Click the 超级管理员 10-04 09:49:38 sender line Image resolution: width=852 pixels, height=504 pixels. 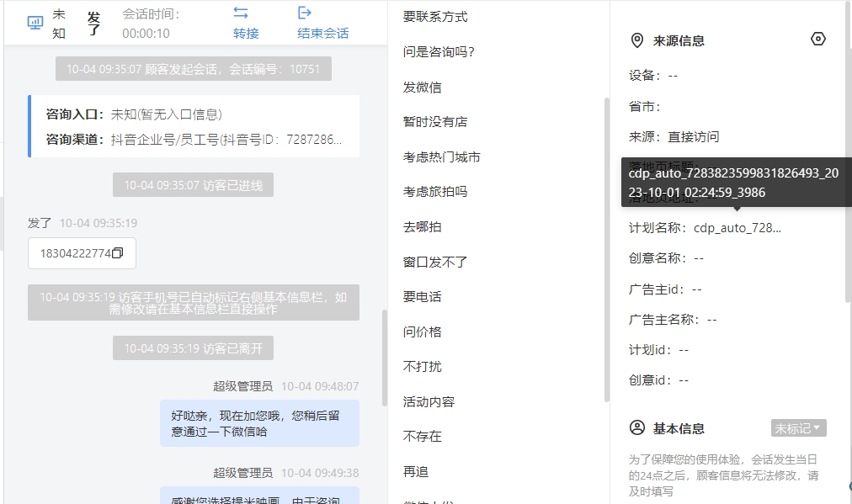(285, 473)
